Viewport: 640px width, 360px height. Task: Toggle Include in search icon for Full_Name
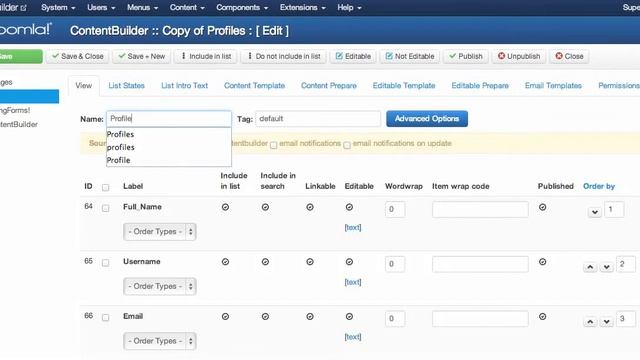click(265, 207)
